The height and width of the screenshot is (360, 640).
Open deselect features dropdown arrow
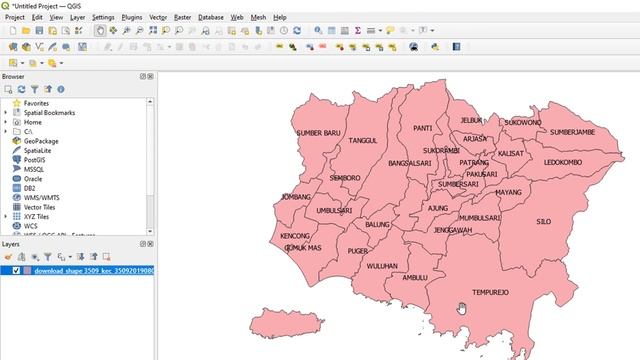point(61,63)
